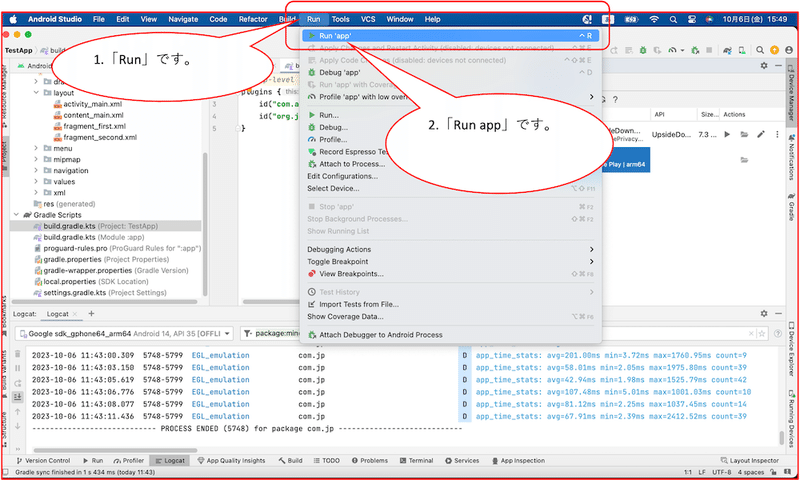This screenshot has height=480, width=800.
Task: Add a new Logcat tab with the plus icon
Action: click(91, 314)
